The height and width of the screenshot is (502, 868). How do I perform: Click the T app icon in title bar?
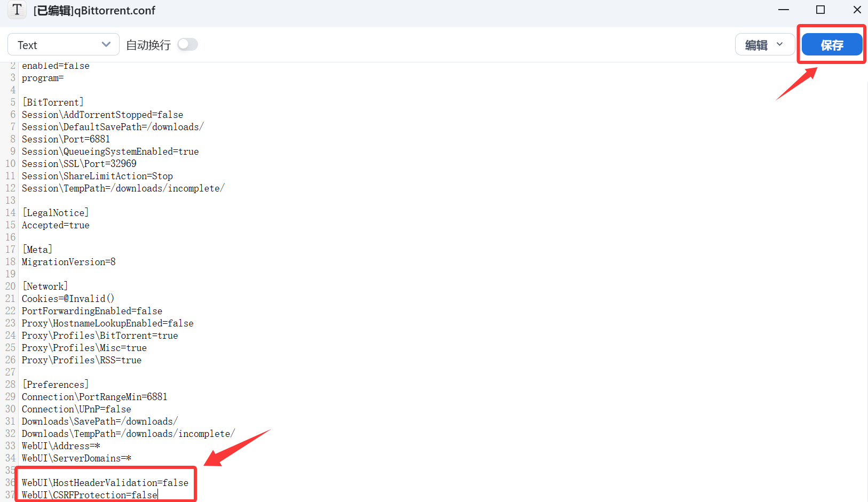coord(17,10)
